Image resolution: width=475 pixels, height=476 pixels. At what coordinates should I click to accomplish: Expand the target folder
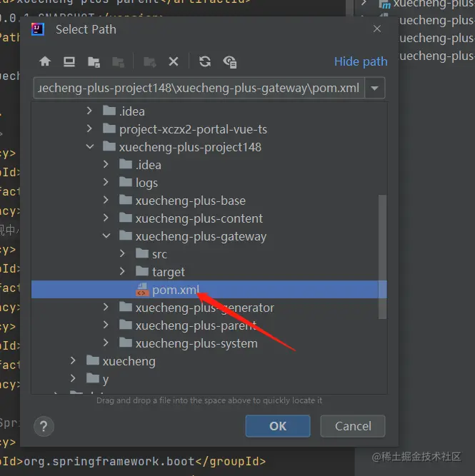pos(122,271)
